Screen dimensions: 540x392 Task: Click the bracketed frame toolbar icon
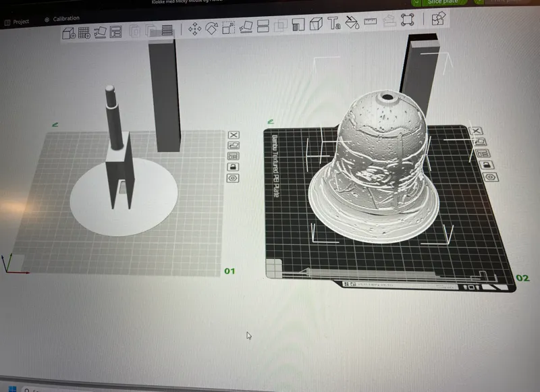[408, 20]
